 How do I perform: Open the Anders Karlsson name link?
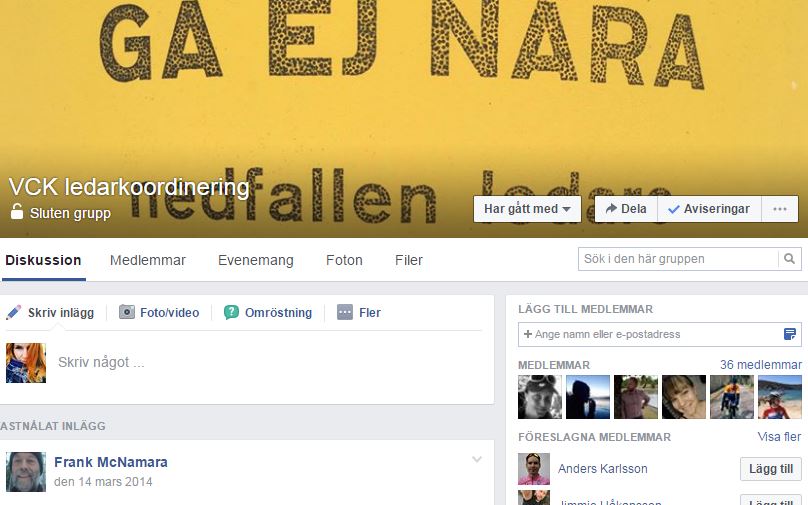602,469
